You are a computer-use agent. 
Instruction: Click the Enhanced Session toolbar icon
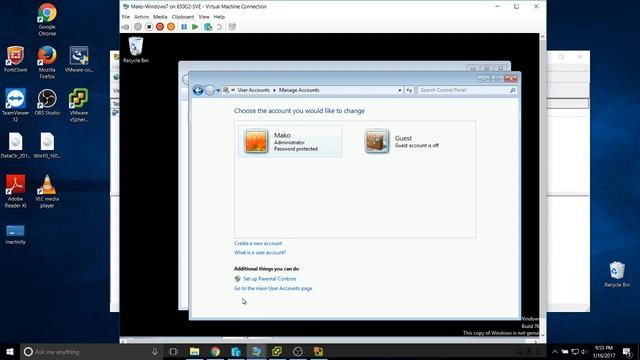tap(232, 27)
